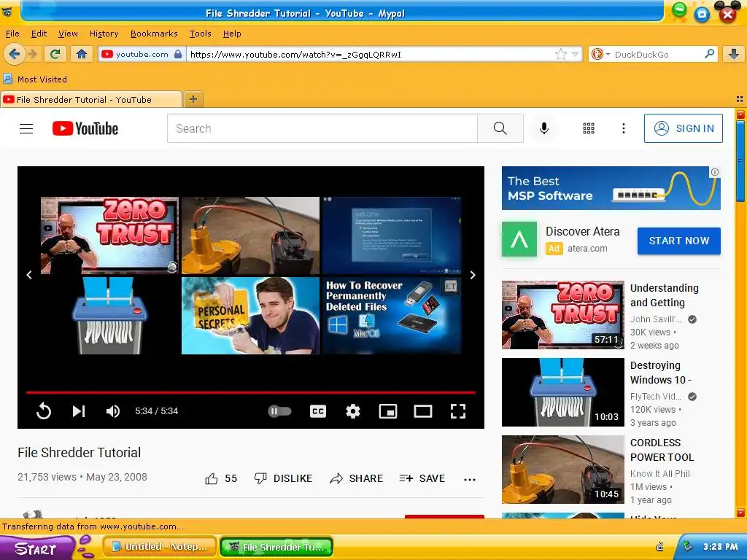Go back with the browser back arrow

(14, 54)
